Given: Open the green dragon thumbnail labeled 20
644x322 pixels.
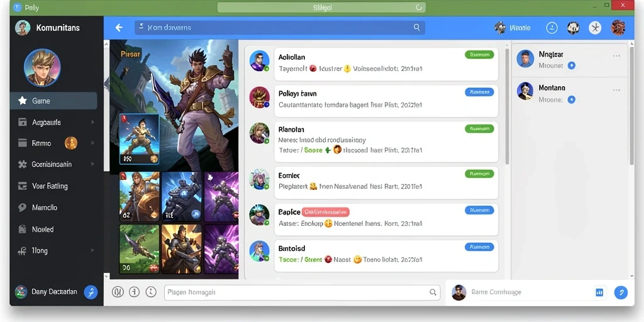Looking at the screenshot, I should [x=139, y=249].
